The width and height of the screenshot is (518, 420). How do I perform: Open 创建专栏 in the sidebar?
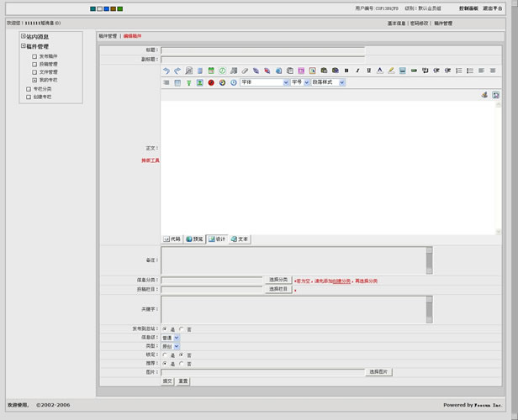[x=42, y=97]
